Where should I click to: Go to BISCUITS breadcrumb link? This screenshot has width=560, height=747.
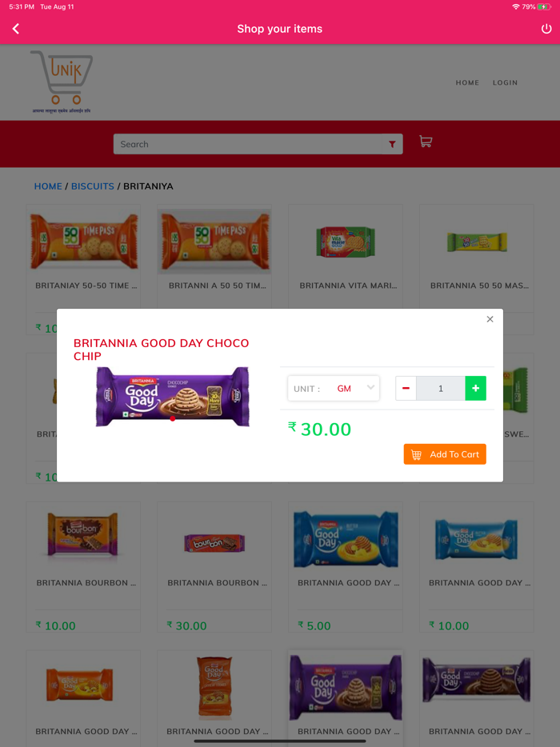(x=93, y=186)
